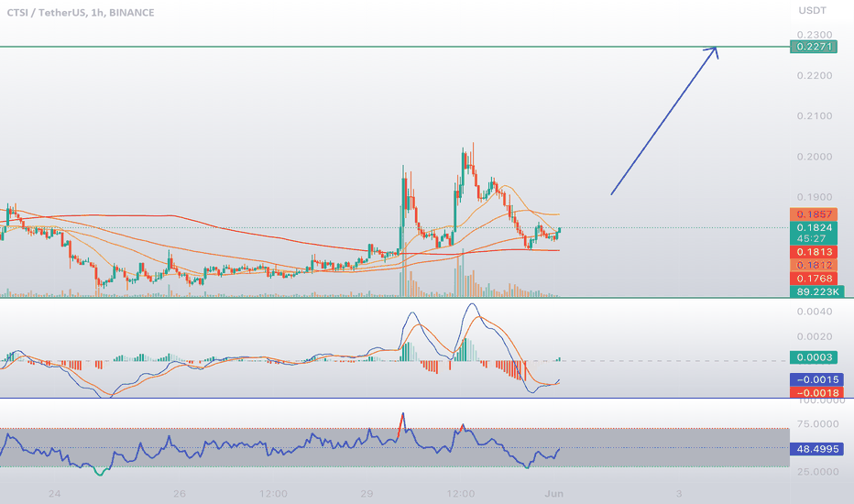The height and width of the screenshot is (504, 854).
Task: Click the 89.223K volume label
Action: point(817,292)
